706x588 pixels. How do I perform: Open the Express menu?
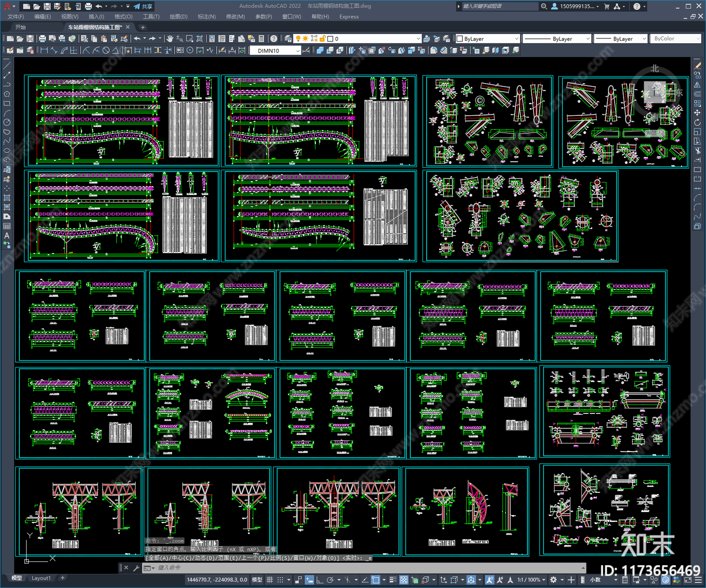[x=349, y=17]
